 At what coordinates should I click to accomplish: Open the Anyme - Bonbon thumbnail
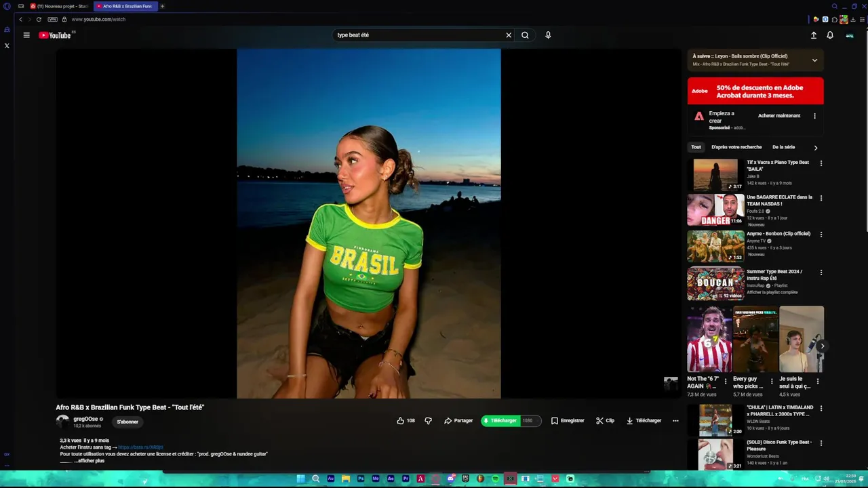pyautogui.click(x=715, y=246)
